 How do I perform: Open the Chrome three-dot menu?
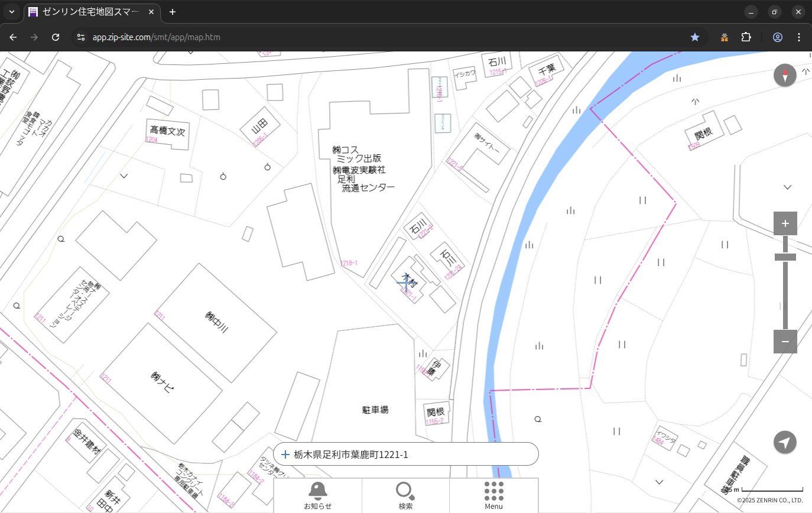(799, 37)
